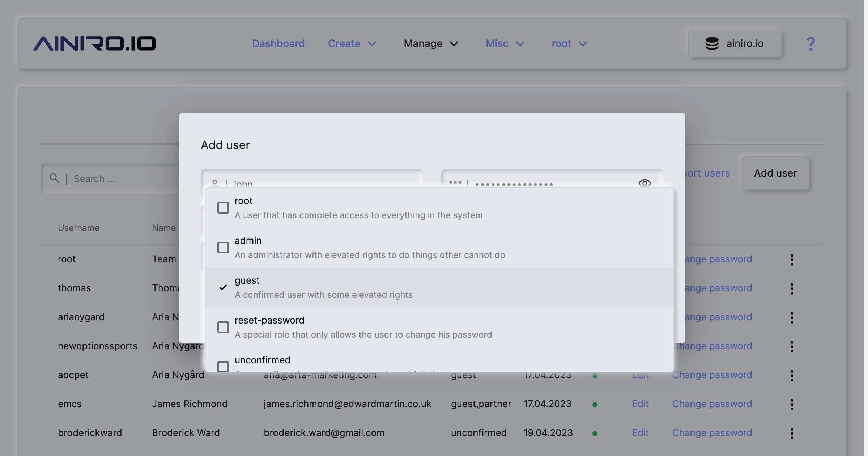Open three-dot menu for root user
Image resolution: width=868 pixels, height=456 pixels.
[792, 259]
